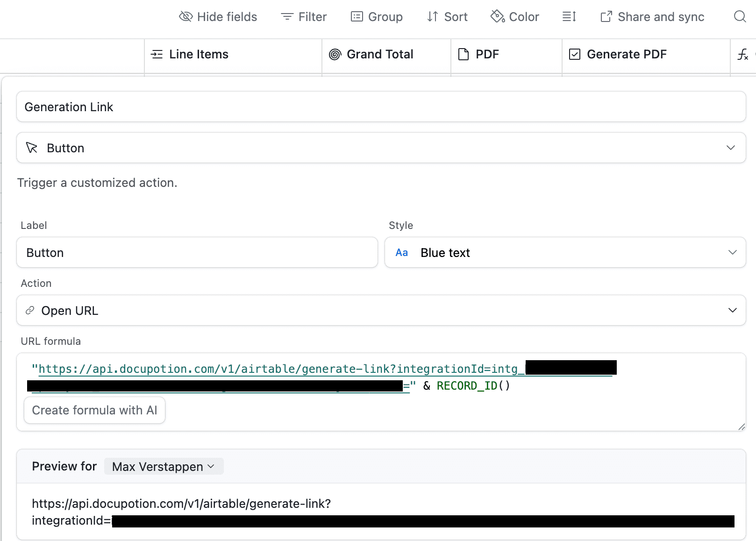
Task: Open the Max Verstappen preview record dropdown
Action: pos(164,466)
